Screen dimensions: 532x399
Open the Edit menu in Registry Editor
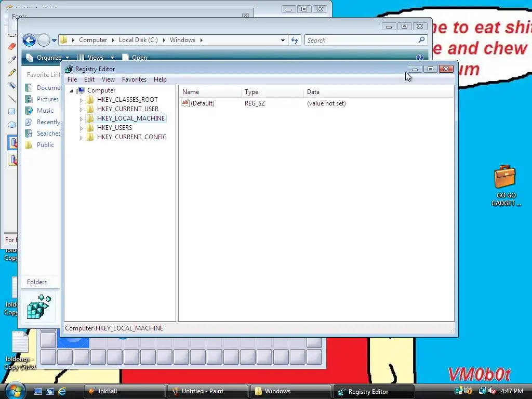click(89, 79)
